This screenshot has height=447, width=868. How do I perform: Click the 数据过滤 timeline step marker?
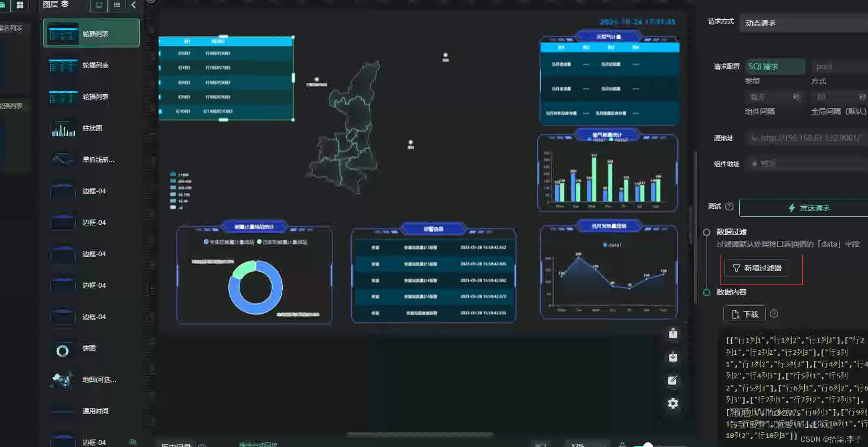coord(706,232)
